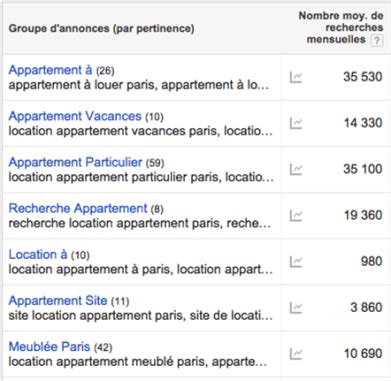391x381 pixels.
Task: Open the Appartement Vacances ad group
Action: tap(75, 116)
